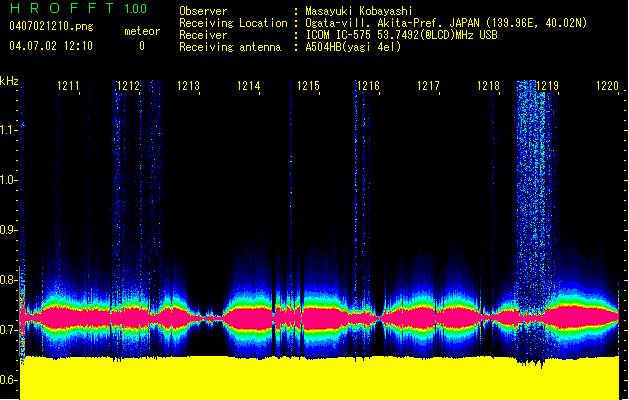629x400 pixels.
Task: Click the 1219 time marker
Action: click(x=548, y=86)
